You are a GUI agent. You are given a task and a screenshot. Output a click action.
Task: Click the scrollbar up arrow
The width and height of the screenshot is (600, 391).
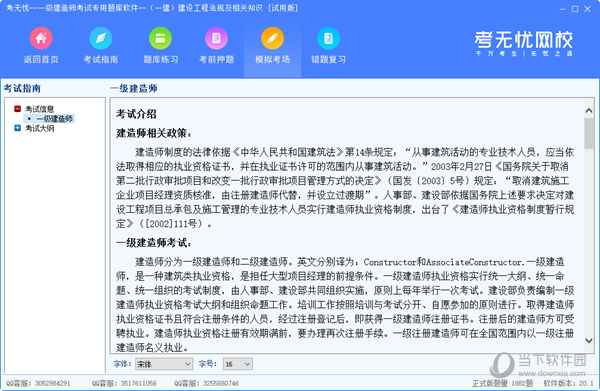tap(589, 111)
